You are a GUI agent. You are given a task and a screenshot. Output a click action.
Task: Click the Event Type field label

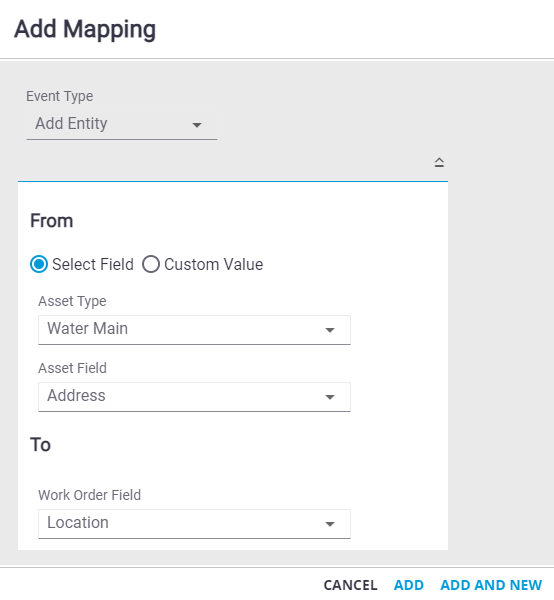point(60,96)
